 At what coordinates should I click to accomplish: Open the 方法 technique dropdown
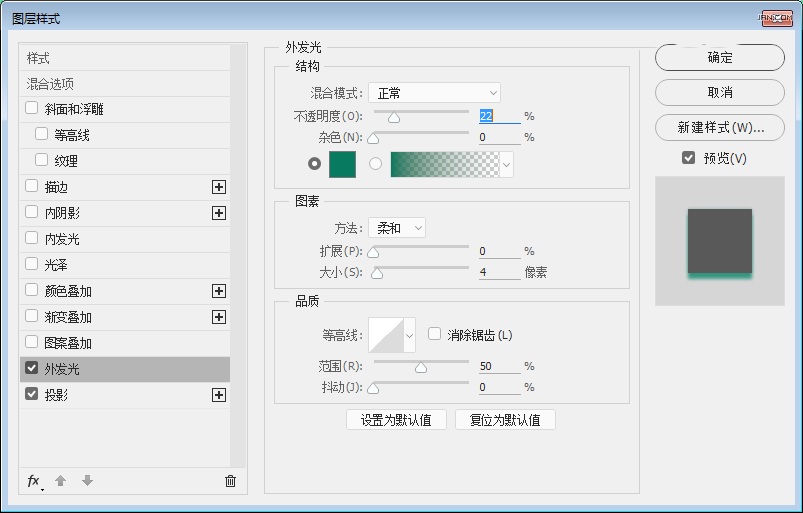click(396, 228)
